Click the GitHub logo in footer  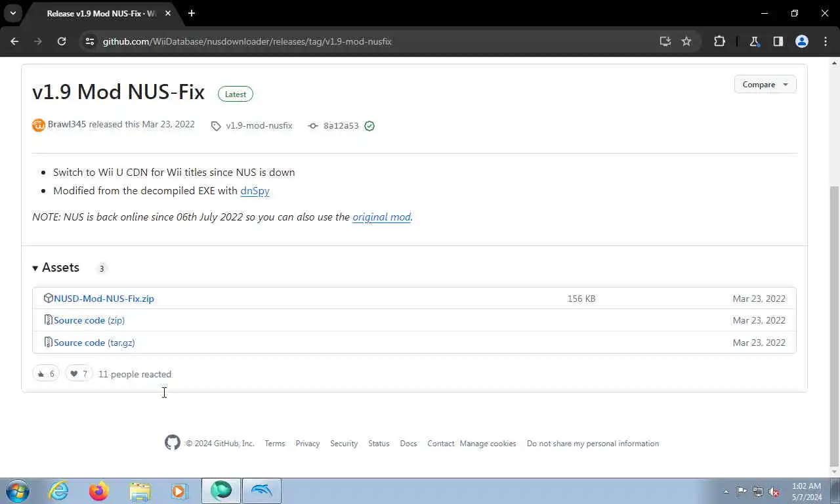[173, 443]
